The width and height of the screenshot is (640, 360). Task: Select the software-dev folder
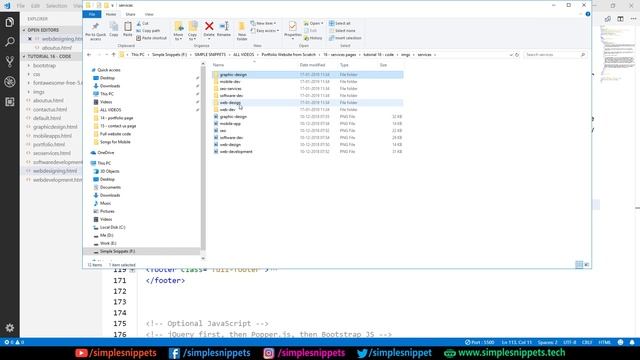point(231,96)
